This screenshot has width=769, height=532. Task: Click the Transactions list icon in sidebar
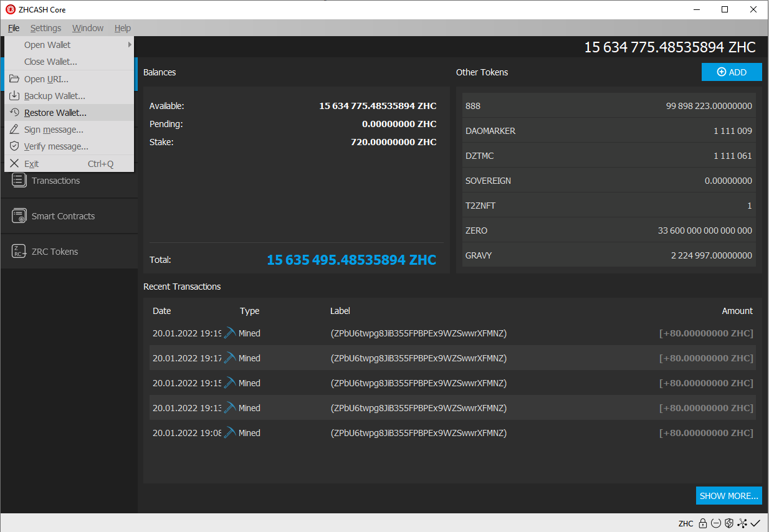click(x=19, y=180)
